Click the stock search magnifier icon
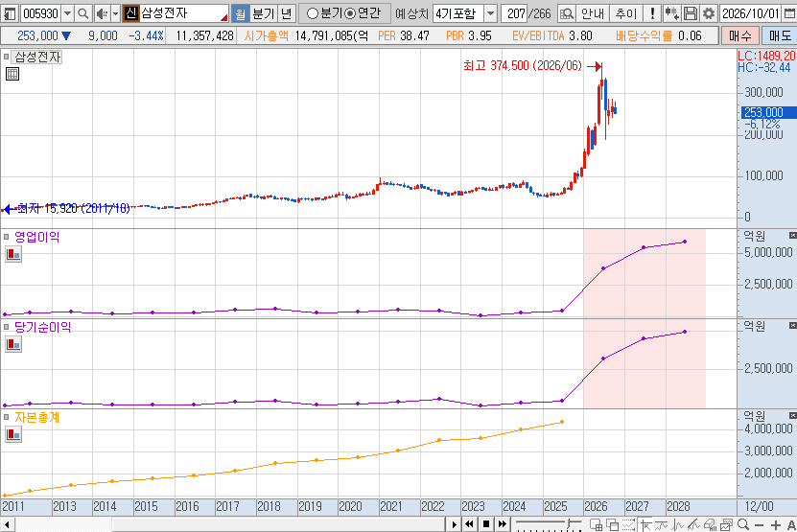 click(82, 13)
